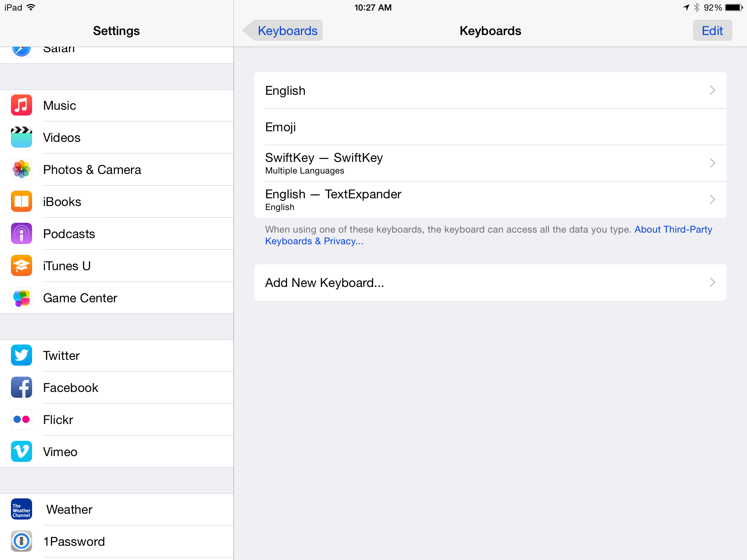Tap the battery indicator icon
Viewport: 747px width, 560px height.
pyautogui.click(x=734, y=7)
